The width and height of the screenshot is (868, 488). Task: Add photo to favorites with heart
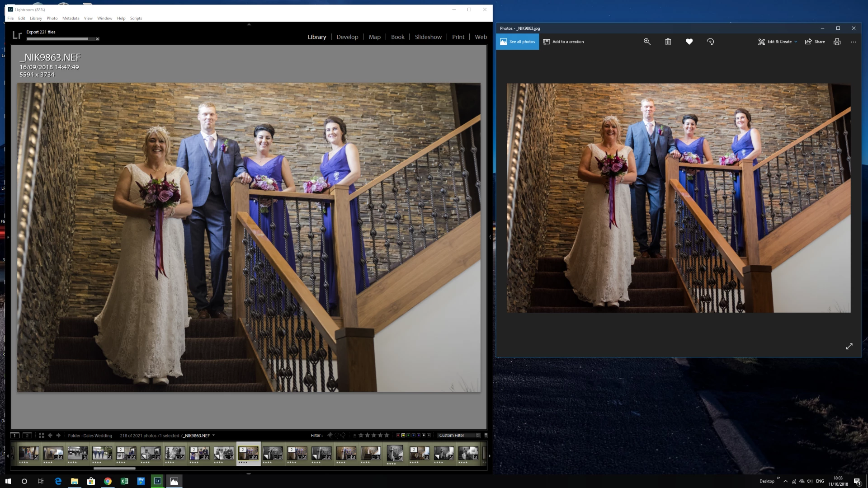689,42
